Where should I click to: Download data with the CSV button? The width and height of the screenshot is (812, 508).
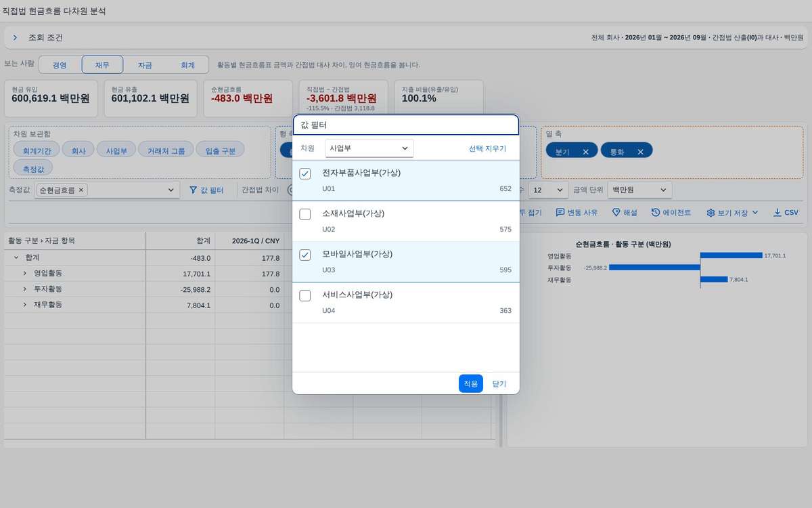pyautogui.click(x=786, y=213)
